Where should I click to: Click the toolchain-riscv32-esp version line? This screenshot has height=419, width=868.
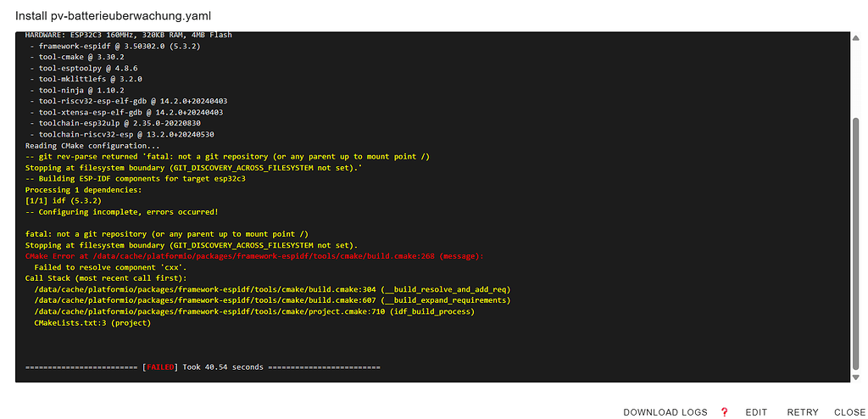point(122,134)
